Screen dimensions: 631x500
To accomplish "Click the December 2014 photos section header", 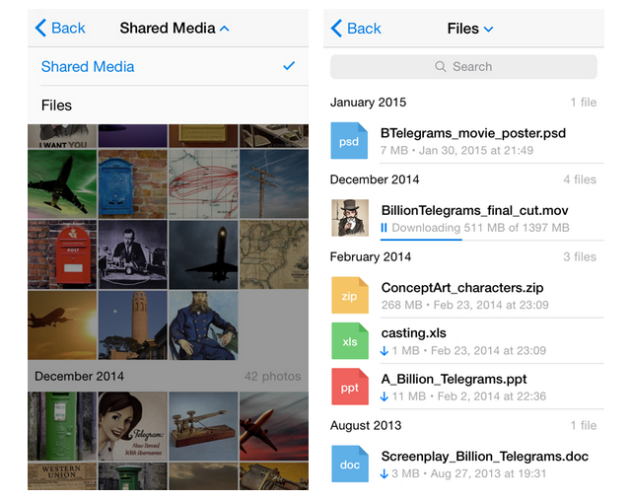I will coord(79,376).
